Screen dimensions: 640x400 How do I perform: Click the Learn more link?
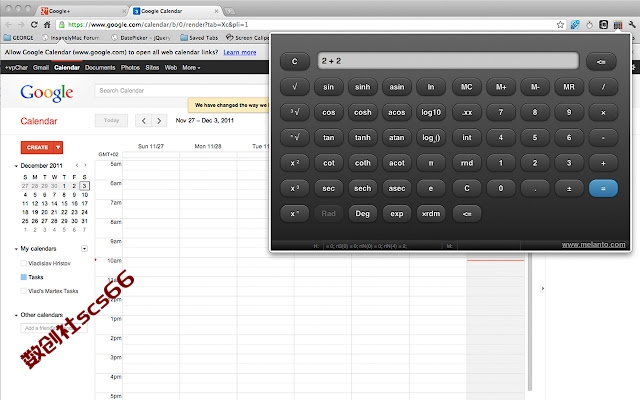coord(240,52)
